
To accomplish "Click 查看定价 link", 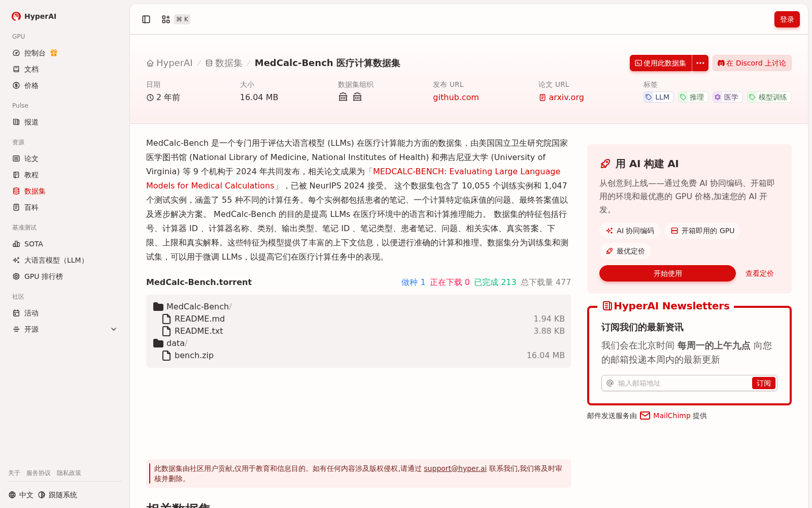I will [760, 273].
